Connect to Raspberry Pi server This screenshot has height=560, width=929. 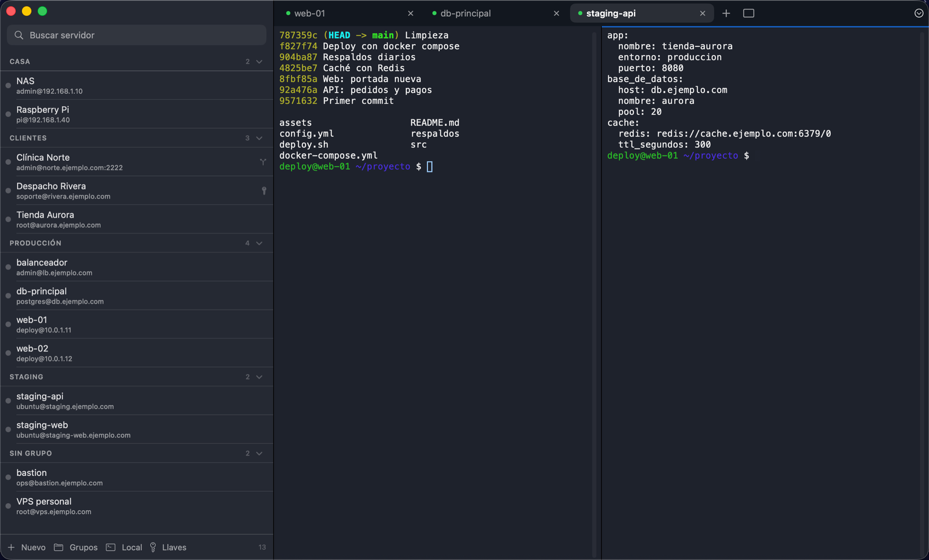pyautogui.click(x=137, y=114)
